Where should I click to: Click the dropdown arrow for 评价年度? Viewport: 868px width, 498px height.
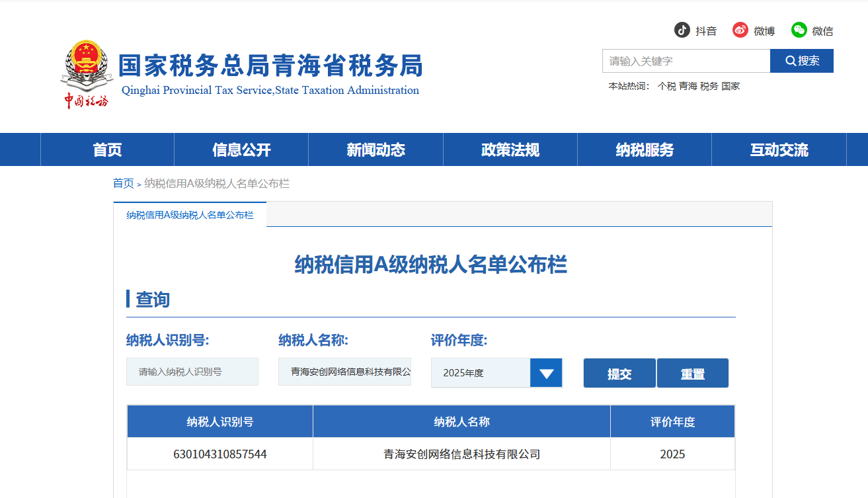546,373
